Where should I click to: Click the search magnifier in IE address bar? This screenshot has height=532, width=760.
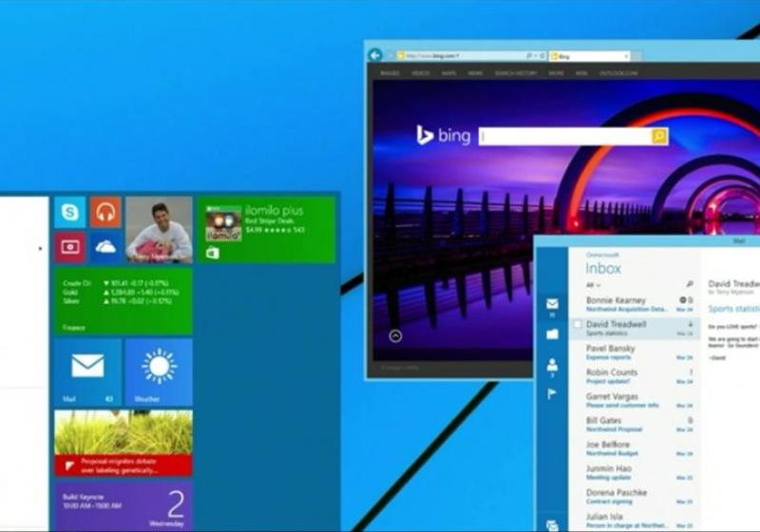pyautogui.click(x=529, y=56)
